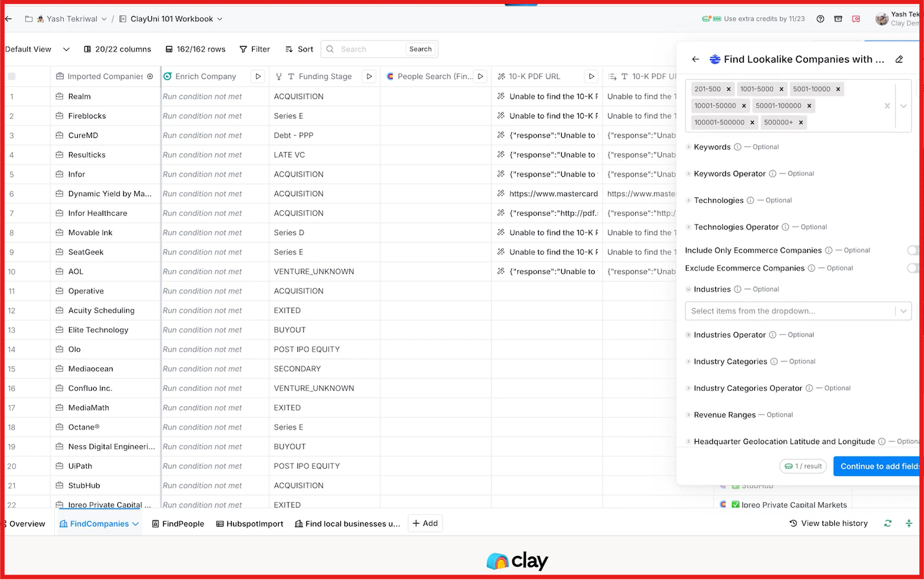The height and width of the screenshot is (580, 924).
Task: Open the Industries select items dropdown
Action: pos(798,311)
